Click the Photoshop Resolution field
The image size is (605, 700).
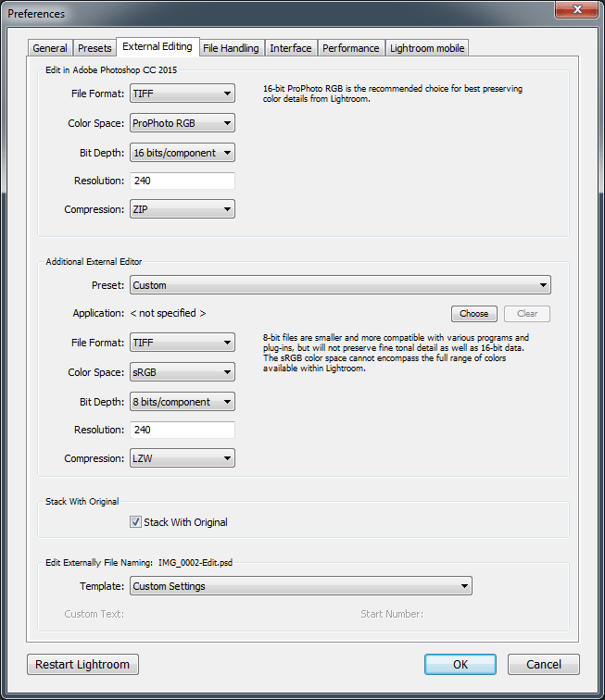[183, 181]
